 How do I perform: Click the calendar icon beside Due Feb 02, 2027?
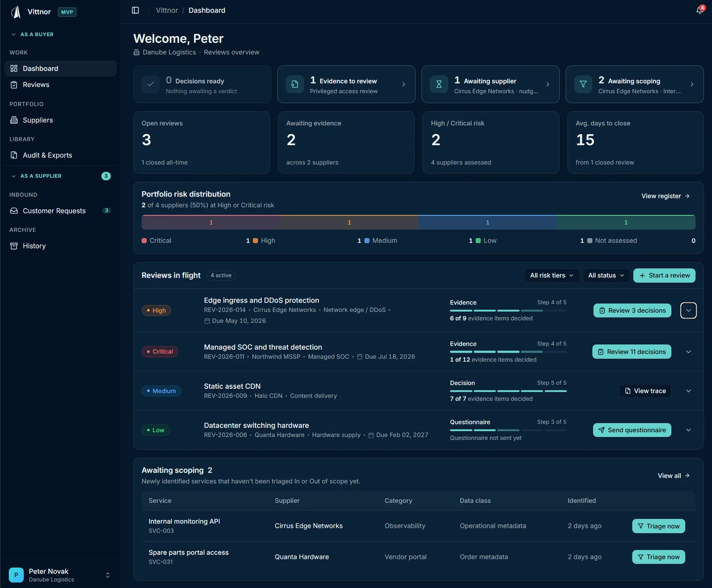click(x=371, y=435)
